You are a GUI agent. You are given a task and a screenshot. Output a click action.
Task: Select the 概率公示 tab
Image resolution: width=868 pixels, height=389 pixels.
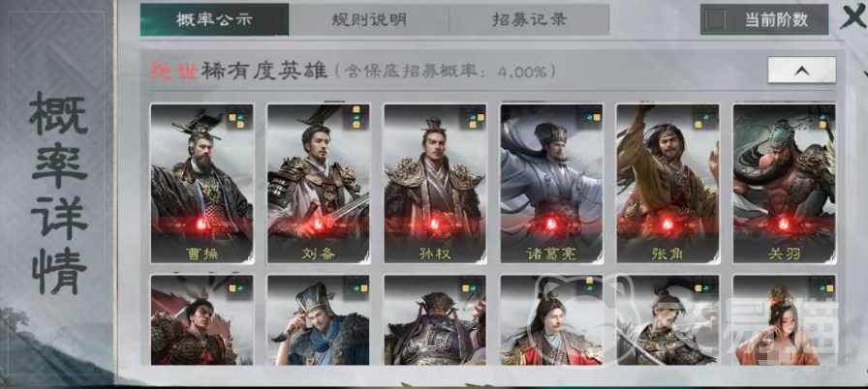[214, 20]
